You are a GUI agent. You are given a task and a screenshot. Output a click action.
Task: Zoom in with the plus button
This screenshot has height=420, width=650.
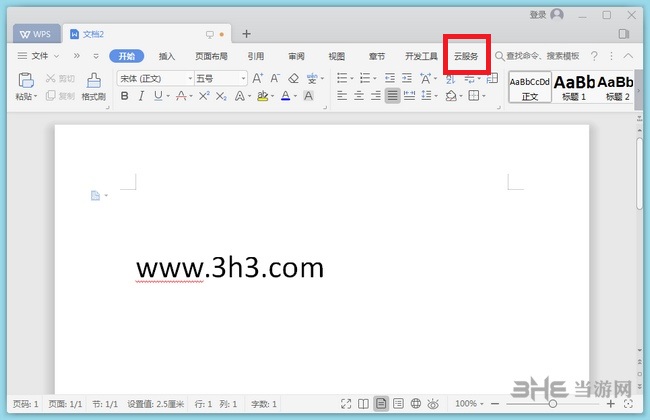(x=611, y=403)
